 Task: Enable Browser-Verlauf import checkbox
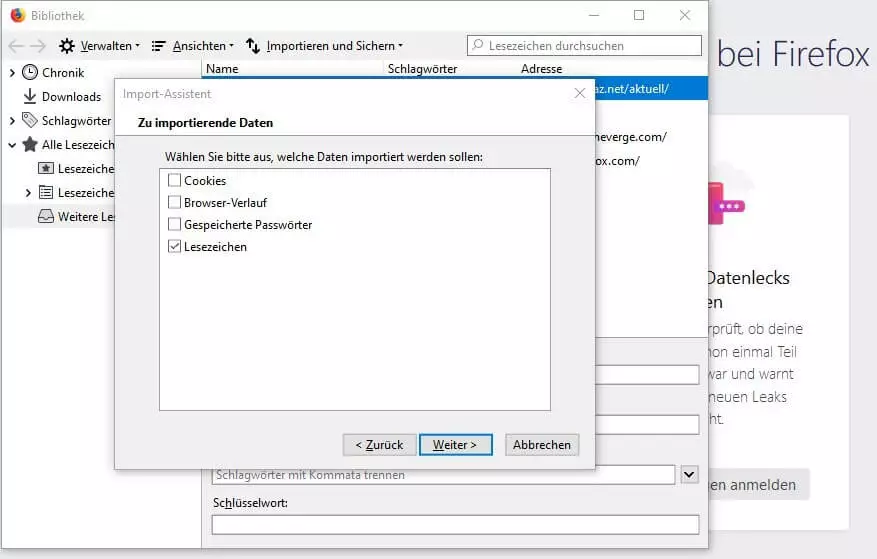(175, 202)
